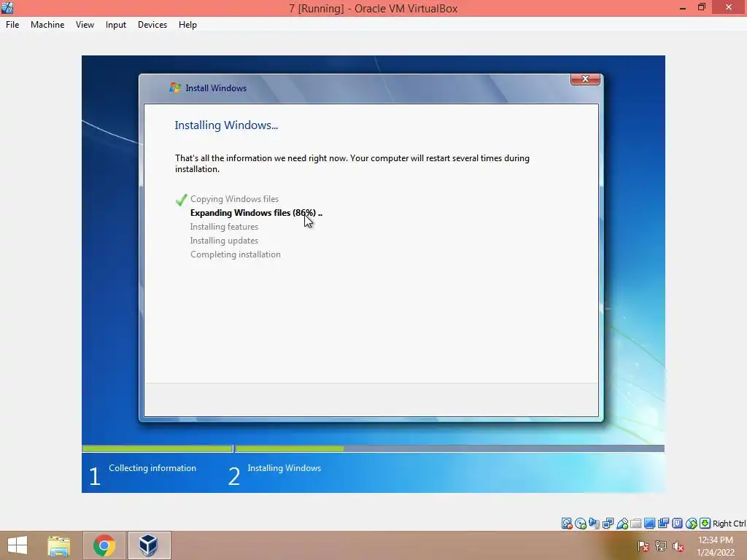Click the keyboard capture green arrow icon
This screenshot has height=560, width=747.
point(705,524)
